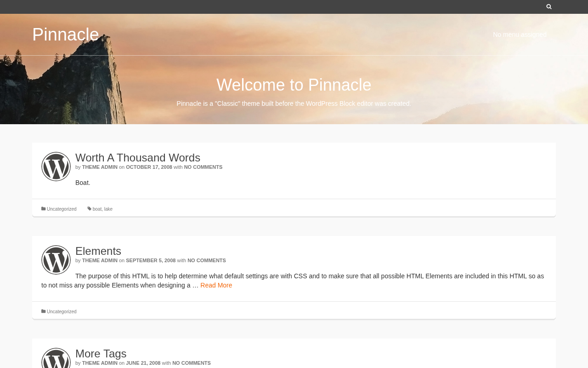
Task: Click the 'No menu assigned' text
Action: pos(520,34)
